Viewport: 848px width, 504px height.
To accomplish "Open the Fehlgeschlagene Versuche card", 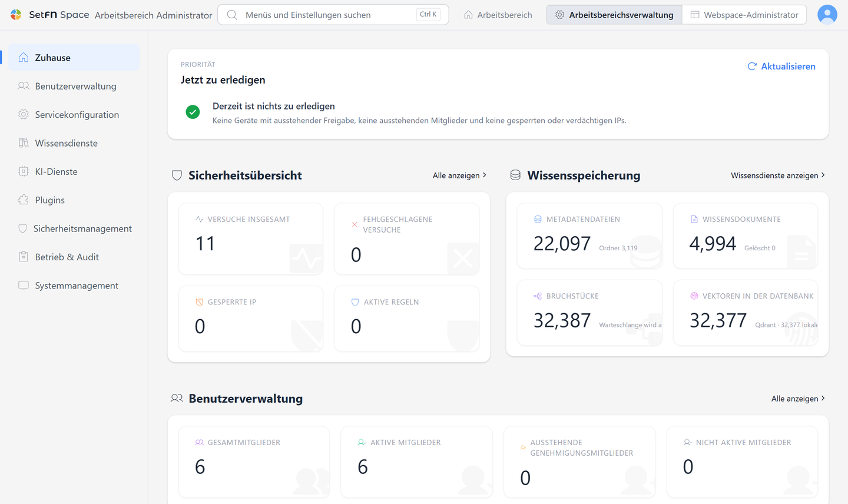I will tap(407, 238).
